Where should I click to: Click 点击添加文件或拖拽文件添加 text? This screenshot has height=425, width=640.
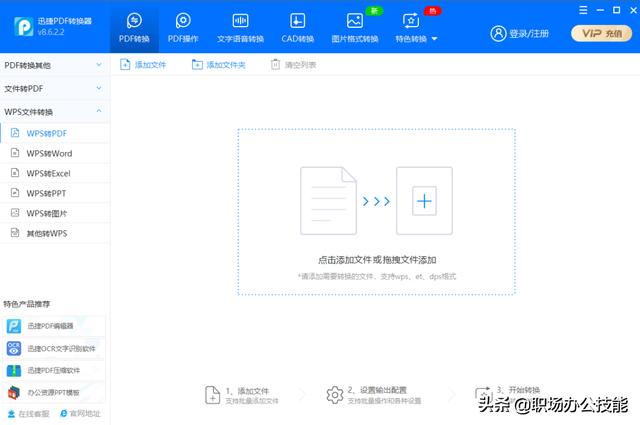click(377, 260)
